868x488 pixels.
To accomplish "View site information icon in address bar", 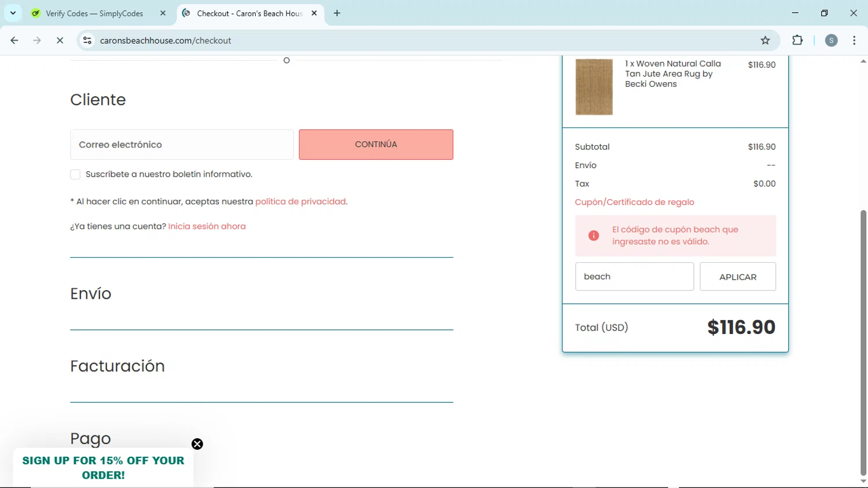I will [x=87, y=41].
